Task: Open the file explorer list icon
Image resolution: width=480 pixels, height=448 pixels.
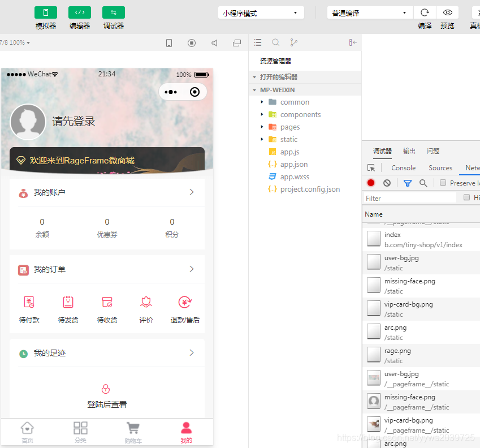Action: click(258, 42)
